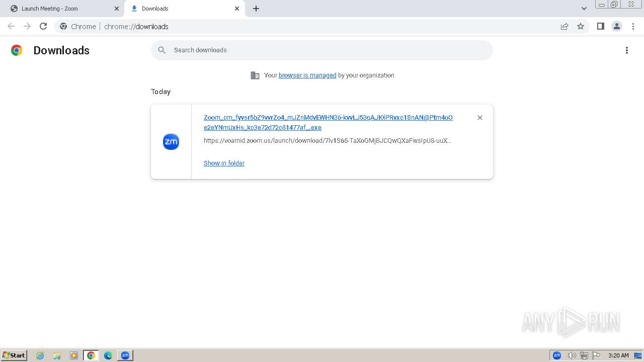
Task: Close the Launch Meeting - Zoom tab
Action: click(x=117, y=9)
